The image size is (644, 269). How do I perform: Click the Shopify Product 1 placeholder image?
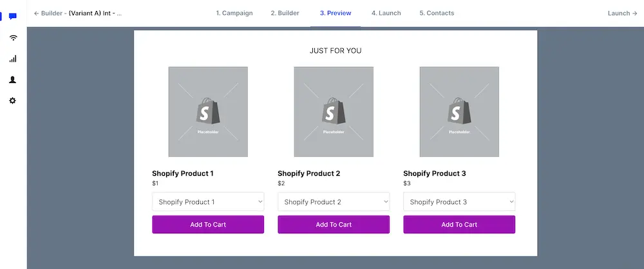pos(208,112)
